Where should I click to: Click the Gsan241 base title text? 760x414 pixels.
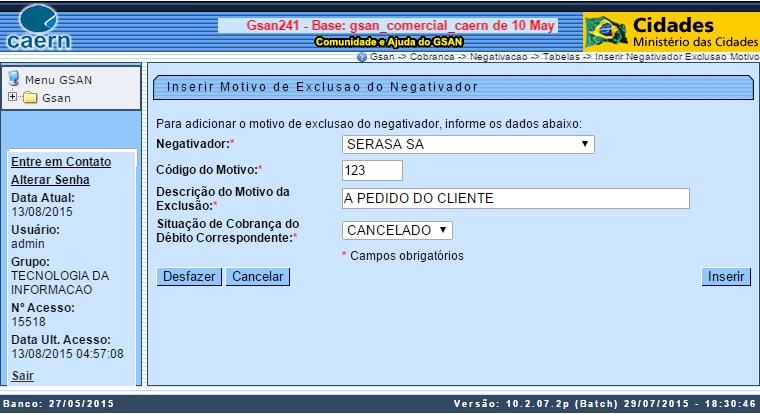point(400,25)
